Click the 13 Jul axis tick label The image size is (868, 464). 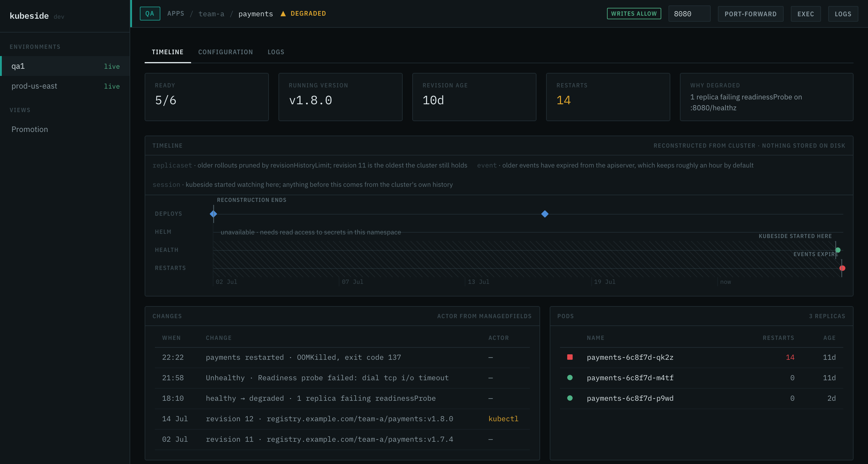click(x=479, y=282)
